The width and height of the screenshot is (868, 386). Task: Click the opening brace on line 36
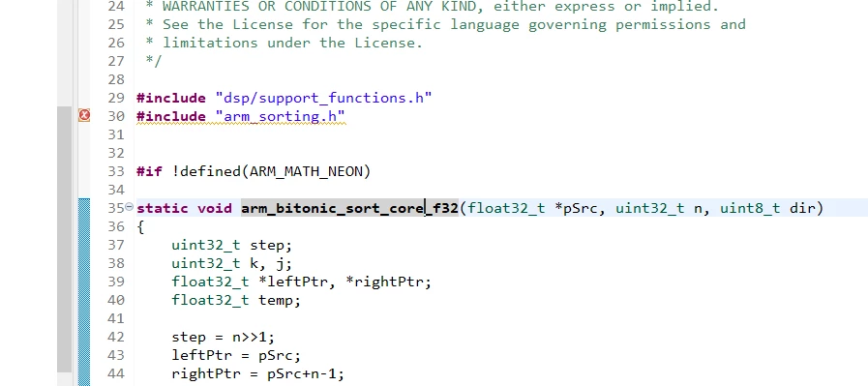point(140,226)
